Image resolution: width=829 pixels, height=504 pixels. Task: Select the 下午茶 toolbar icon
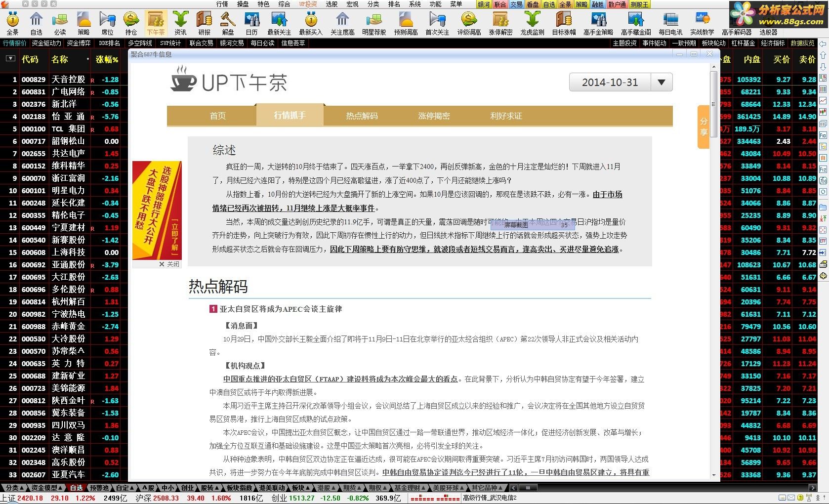click(x=156, y=23)
